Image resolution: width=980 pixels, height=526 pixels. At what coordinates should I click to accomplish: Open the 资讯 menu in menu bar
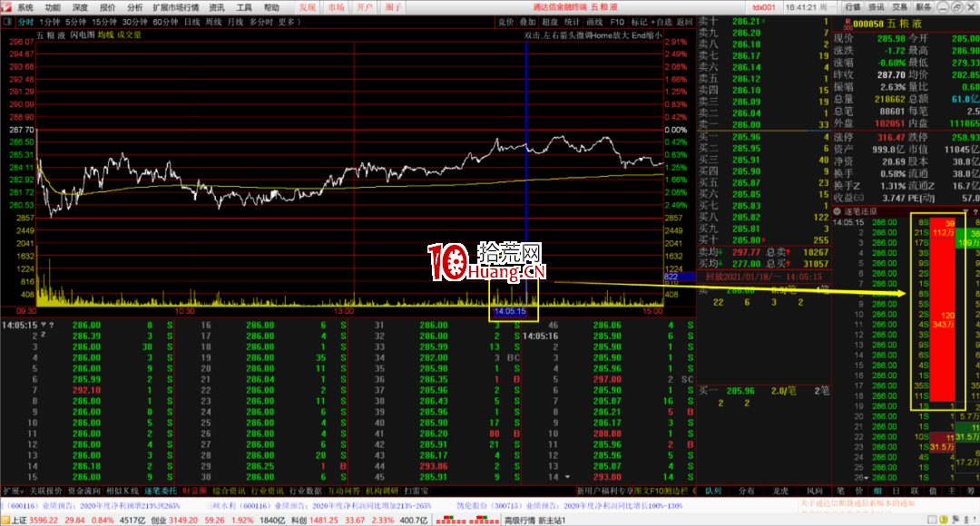[x=217, y=7]
